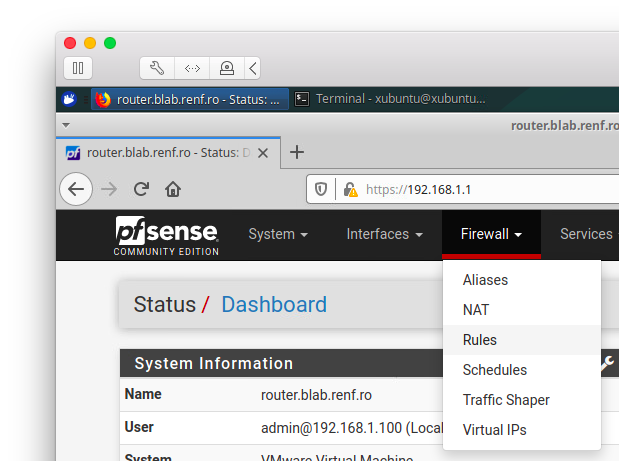Click the yellow minimize window button
This screenshot has width=619, height=461.
pyautogui.click(x=90, y=43)
